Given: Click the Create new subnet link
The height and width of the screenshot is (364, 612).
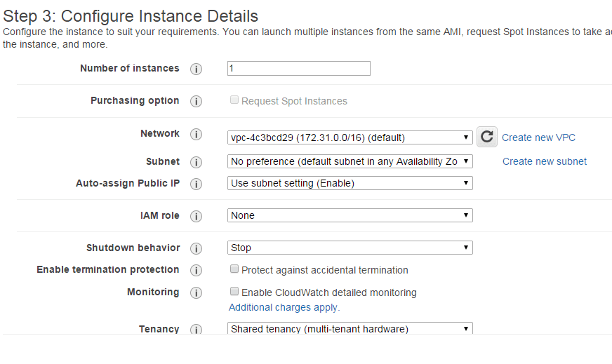Looking at the screenshot, I should [545, 161].
